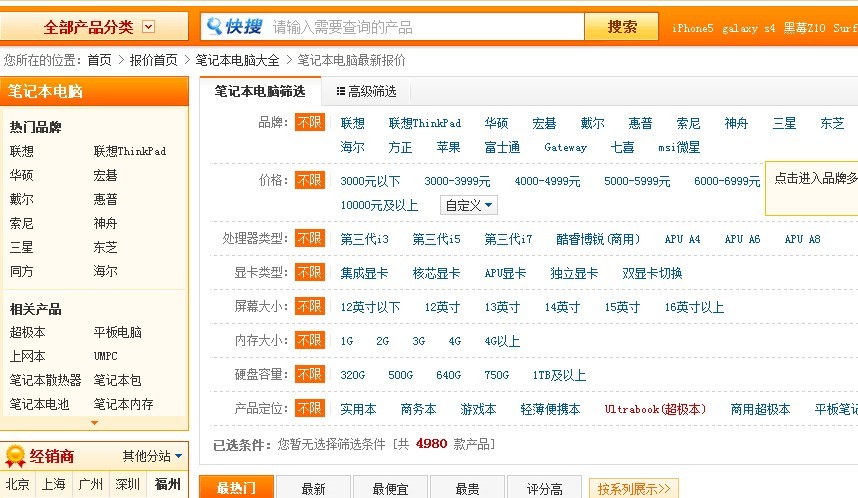Screen dimensions: 858x498
Task: Go to 报价首页 in breadcrumb
Action: [x=153, y=60]
